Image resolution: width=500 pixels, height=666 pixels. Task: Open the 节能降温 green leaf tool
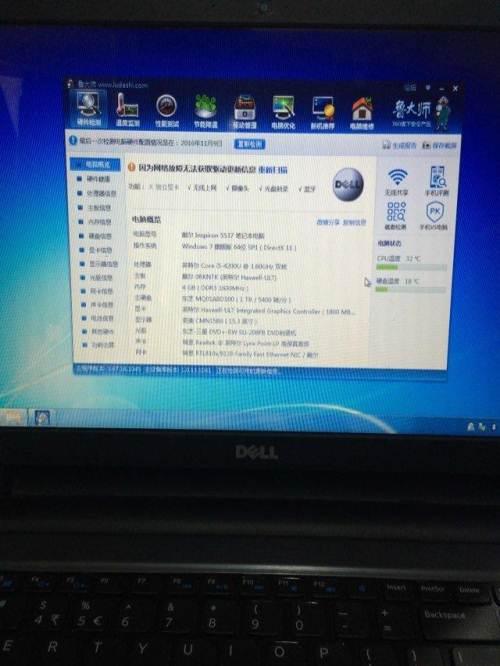(206, 112)
